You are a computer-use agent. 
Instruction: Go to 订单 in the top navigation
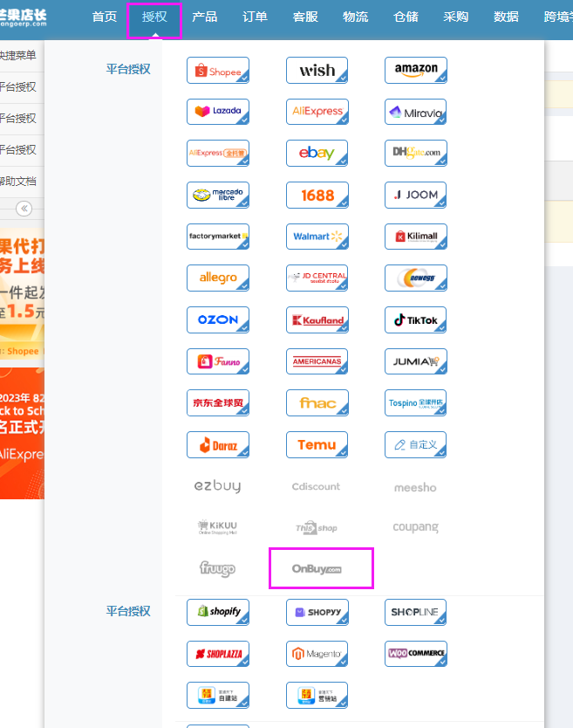click(256, 17)
